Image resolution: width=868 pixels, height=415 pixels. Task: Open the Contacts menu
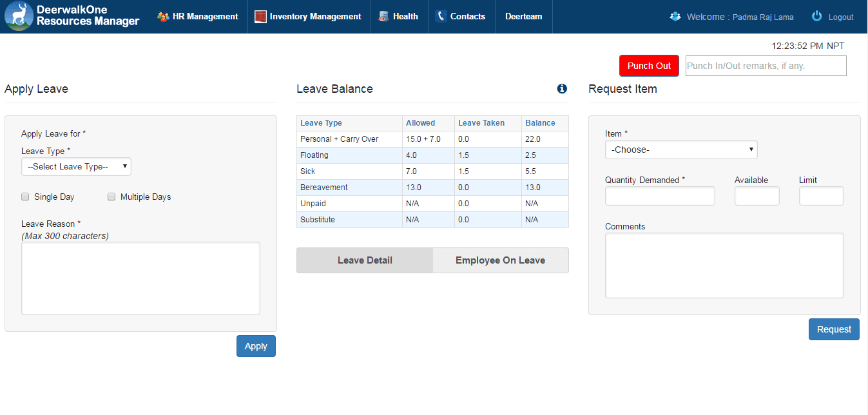(x=461, y=17)
